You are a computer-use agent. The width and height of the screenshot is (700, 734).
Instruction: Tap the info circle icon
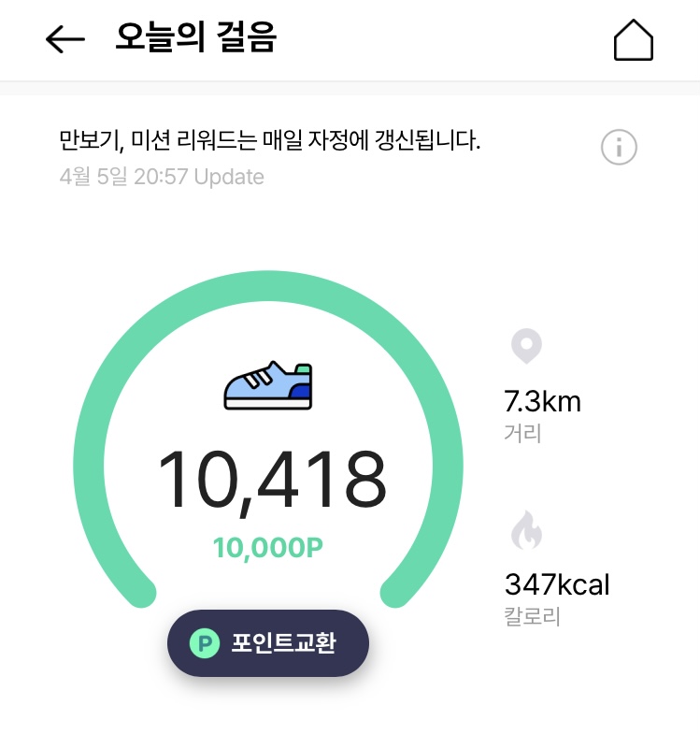(619, 147)
